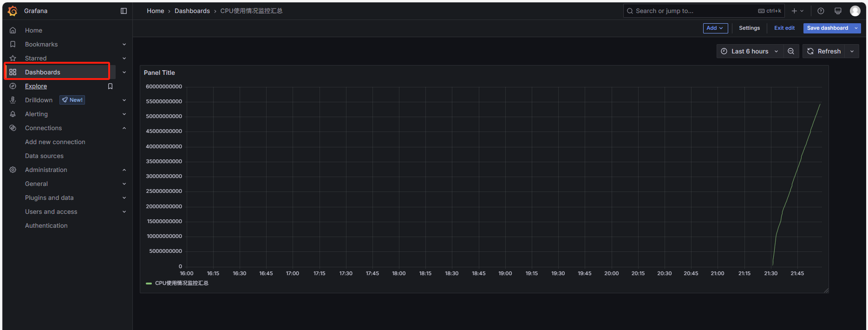Toggle the sidebar dock icon
The height and width of the screenshot is (330, 868).
click(x=124, y=11)
